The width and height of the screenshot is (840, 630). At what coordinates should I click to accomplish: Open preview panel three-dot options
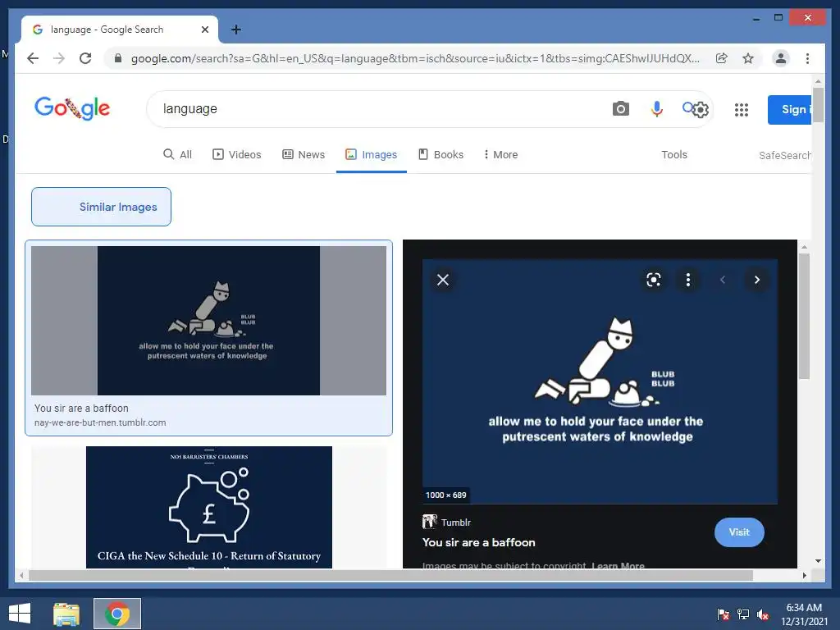688,280
